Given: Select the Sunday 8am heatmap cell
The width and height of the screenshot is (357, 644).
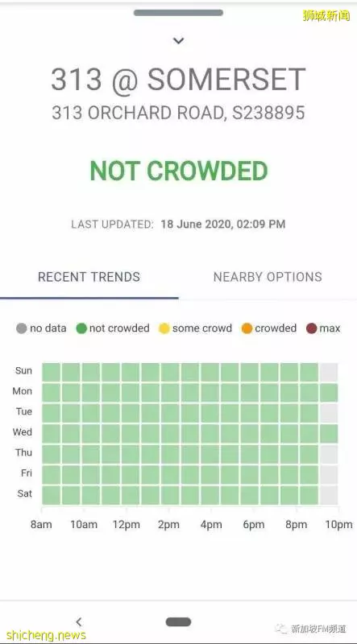Looking at the screenshot, I should coord(51,372).
